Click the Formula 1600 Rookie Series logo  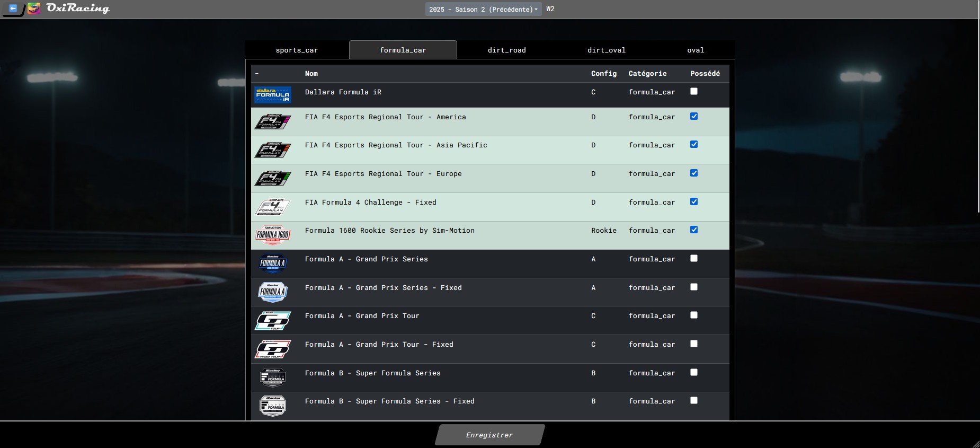(273, 235)
